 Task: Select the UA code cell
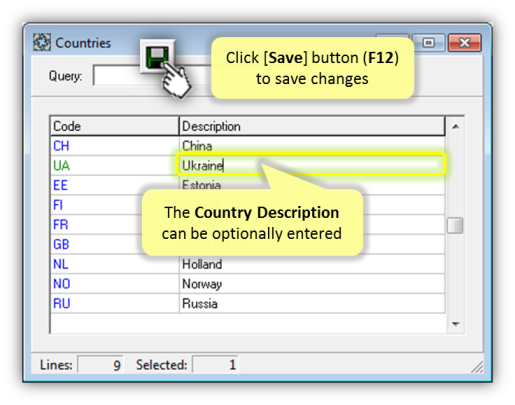tap(114, 165)
